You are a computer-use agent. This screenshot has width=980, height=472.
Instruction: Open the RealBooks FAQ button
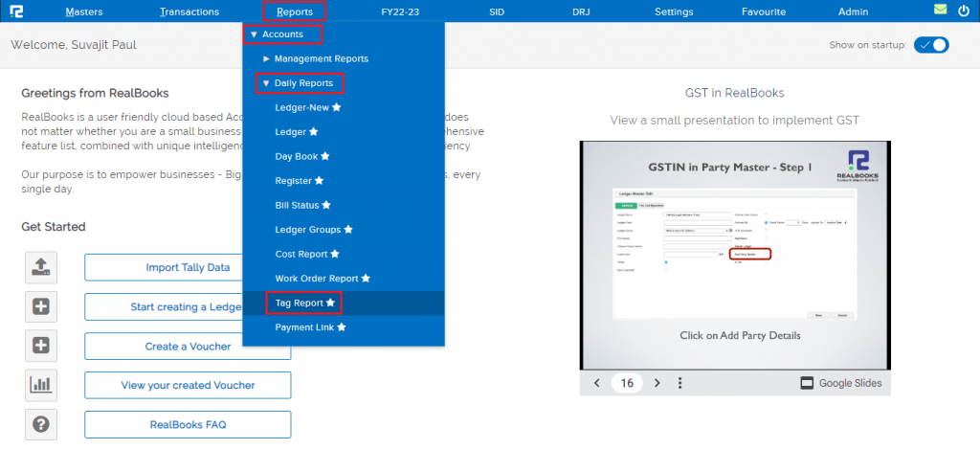point(188,424)
